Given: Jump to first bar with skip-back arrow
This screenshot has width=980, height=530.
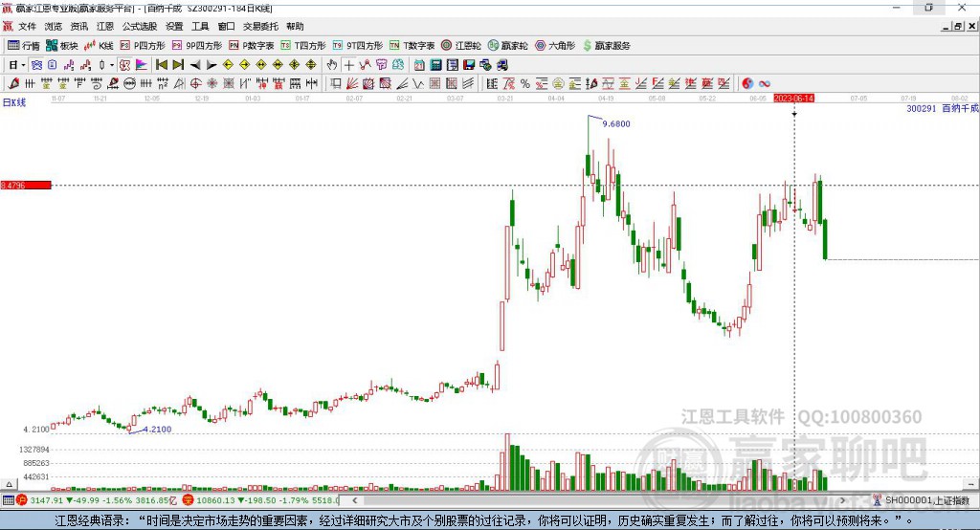Looking at the screenshot, I should point(161,64).
